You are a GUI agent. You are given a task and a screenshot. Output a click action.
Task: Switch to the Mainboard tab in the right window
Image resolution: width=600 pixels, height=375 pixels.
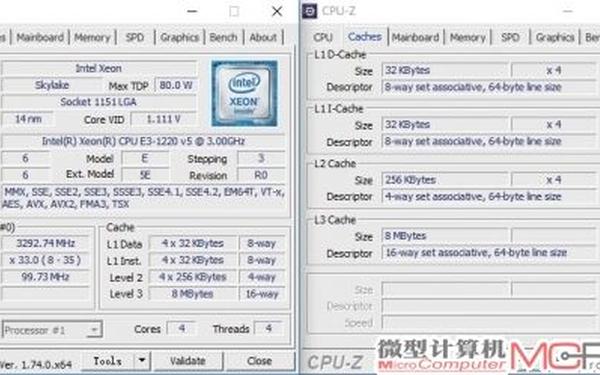point(416,37)
